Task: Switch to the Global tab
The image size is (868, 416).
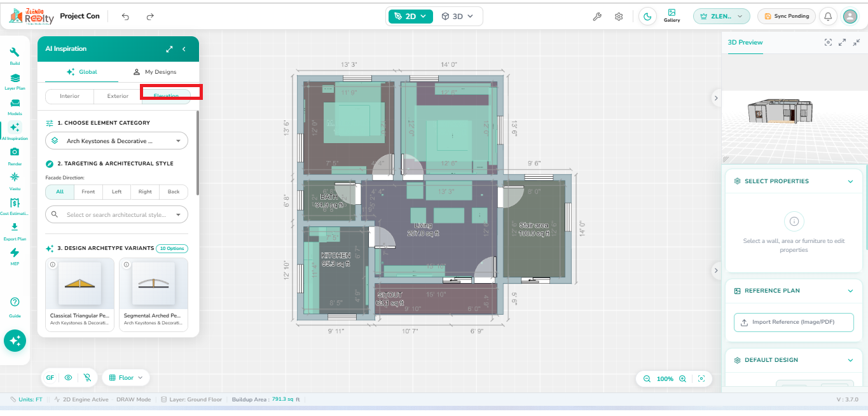Action: [x=81, y=72]
